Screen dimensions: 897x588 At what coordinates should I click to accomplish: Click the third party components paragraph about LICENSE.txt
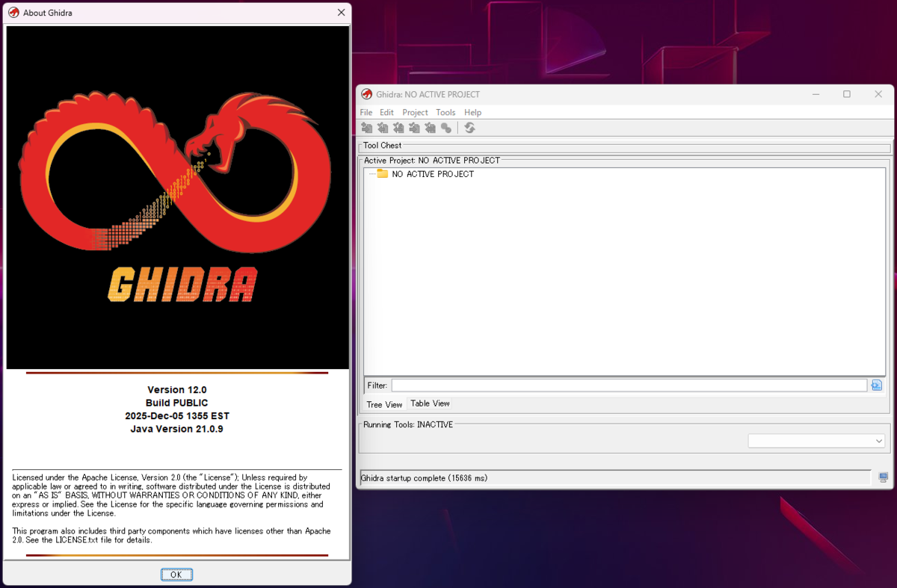click(x=171, y=535)
